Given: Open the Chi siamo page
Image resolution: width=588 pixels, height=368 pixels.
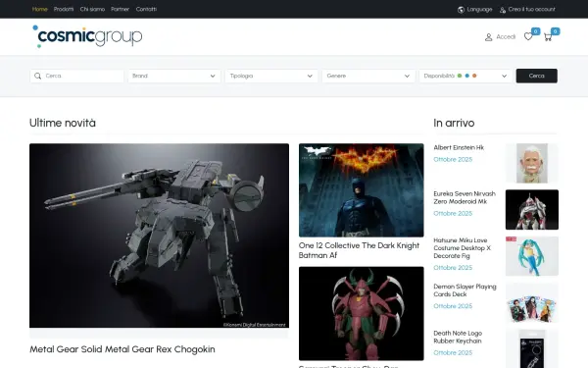Looking at the screenshot, I should (x=92, y=9).
